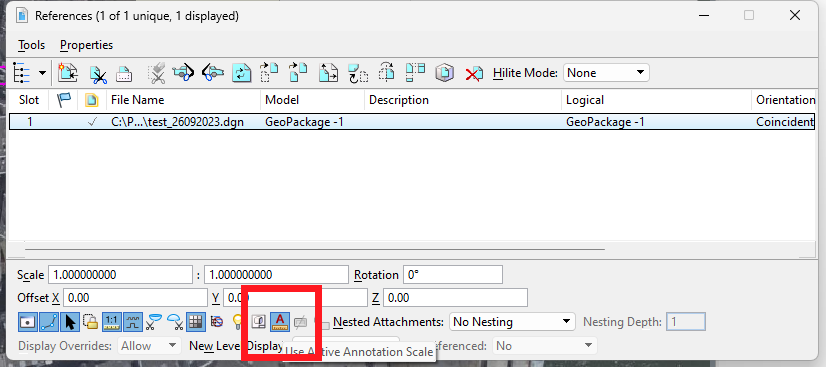Select the Clip Reference scissors icon
Viewport: 826px width, 367px height.
pos(98,73)
